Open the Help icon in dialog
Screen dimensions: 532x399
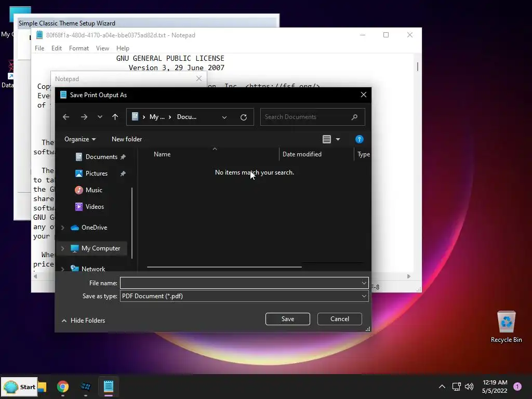360,139
